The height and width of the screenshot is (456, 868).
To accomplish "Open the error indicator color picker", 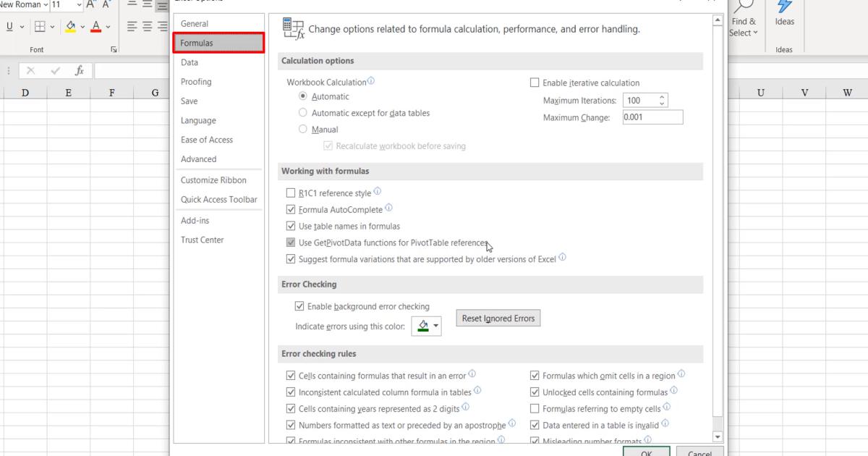I will coord(426,326).
